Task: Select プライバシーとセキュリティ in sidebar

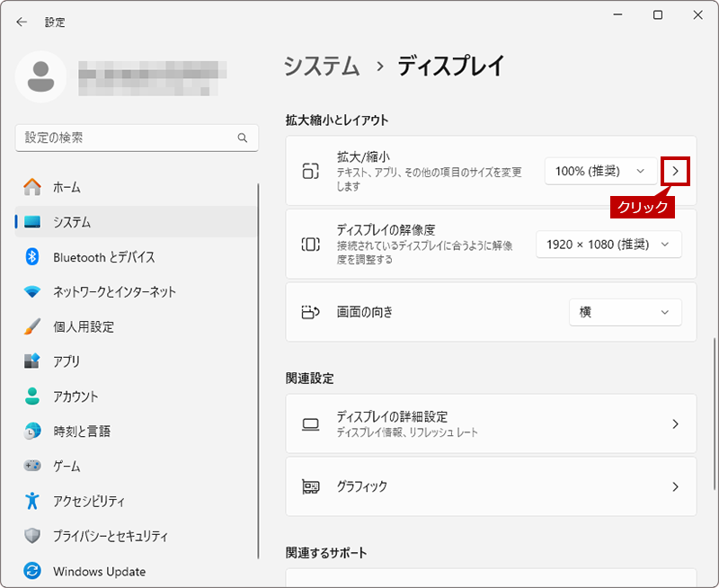Action: coord(137,535)
